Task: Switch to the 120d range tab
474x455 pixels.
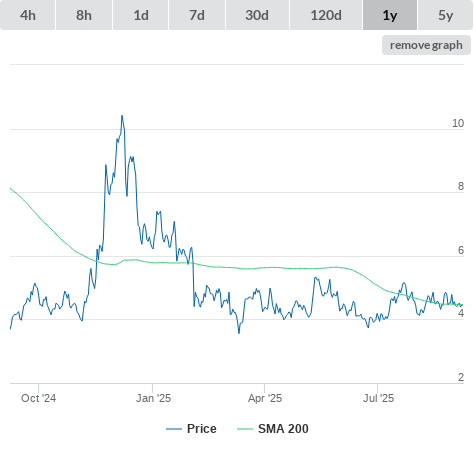Action: 326,15
